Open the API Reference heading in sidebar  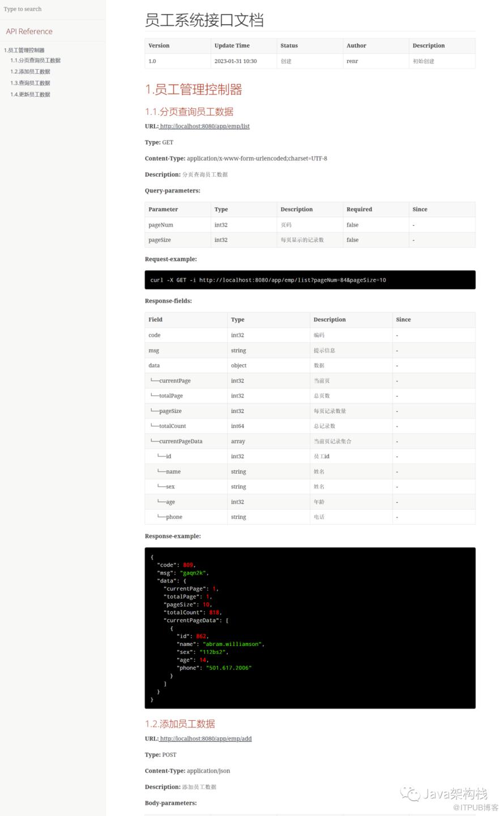pos(29,32)
